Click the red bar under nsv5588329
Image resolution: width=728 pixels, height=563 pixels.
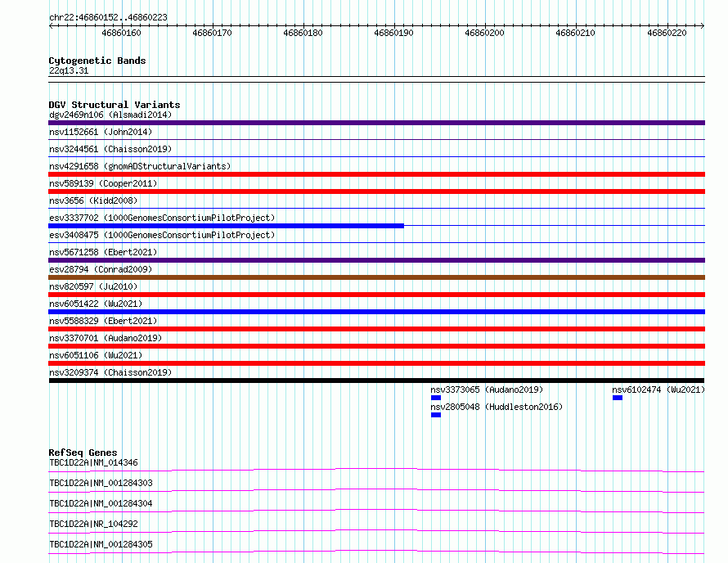376,329
